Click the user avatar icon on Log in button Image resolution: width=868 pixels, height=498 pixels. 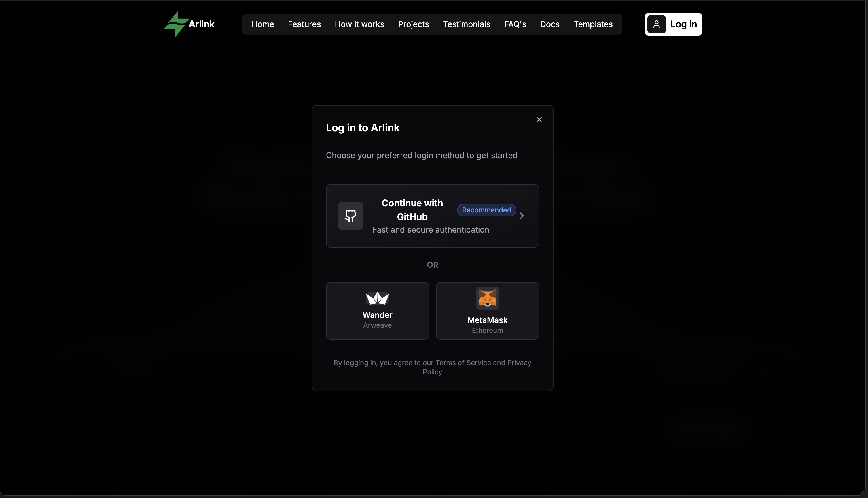coord(656,24)
